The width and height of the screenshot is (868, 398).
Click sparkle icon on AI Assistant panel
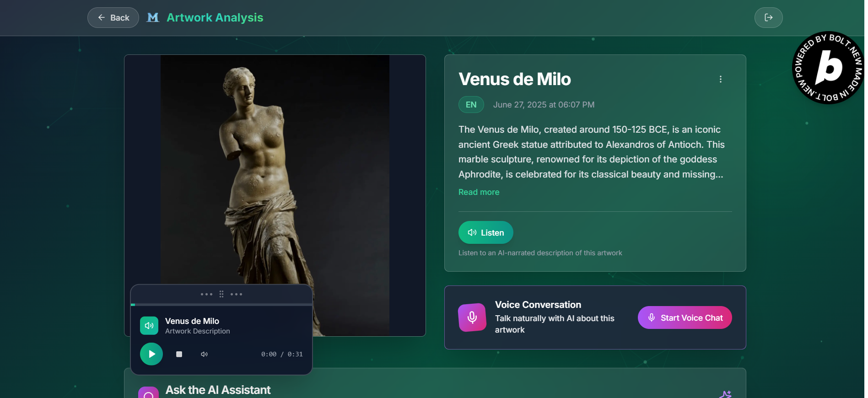726,394
